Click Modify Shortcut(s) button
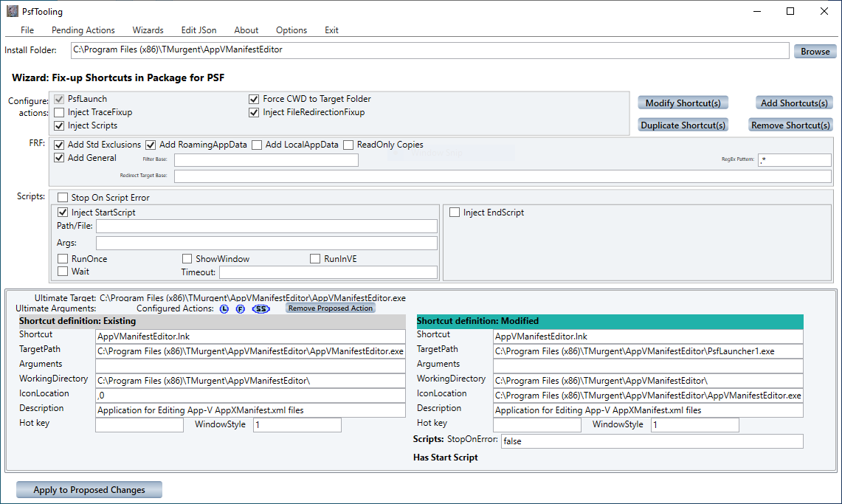Image resolution: width=842 pixels, height=504 pixels. click(x=683, y=103)
